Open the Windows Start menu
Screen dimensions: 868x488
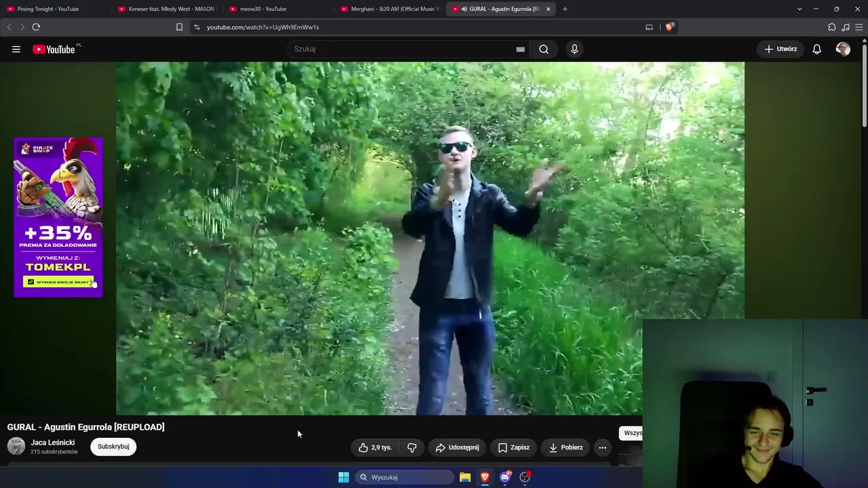pos(344,477)
